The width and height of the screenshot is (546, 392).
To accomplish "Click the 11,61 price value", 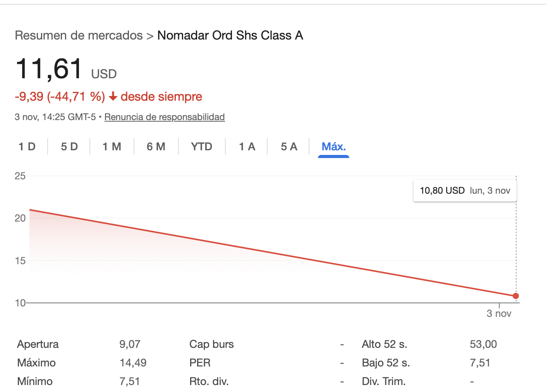I will coord(49,69).
